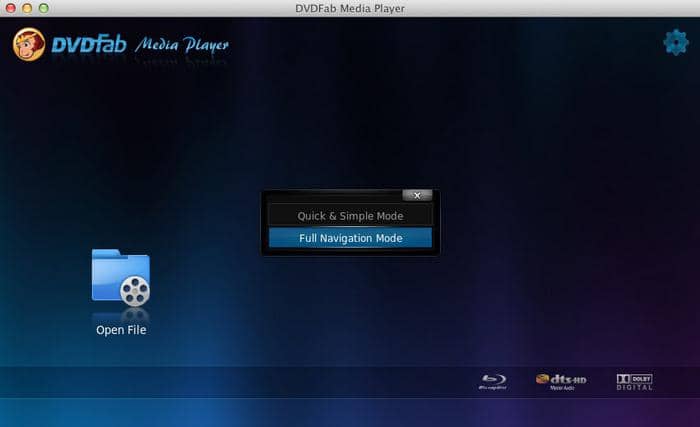The image size is (700, 427).
Task: Click the dts-HD Master Audio logo
Action: pyautogui.click(x=560, y=381)
